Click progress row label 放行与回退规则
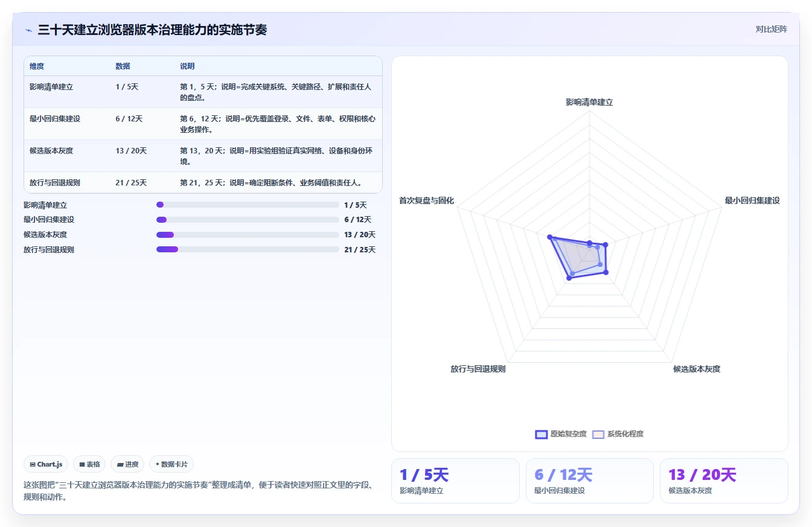812x527 pixels. click(49, 249)
